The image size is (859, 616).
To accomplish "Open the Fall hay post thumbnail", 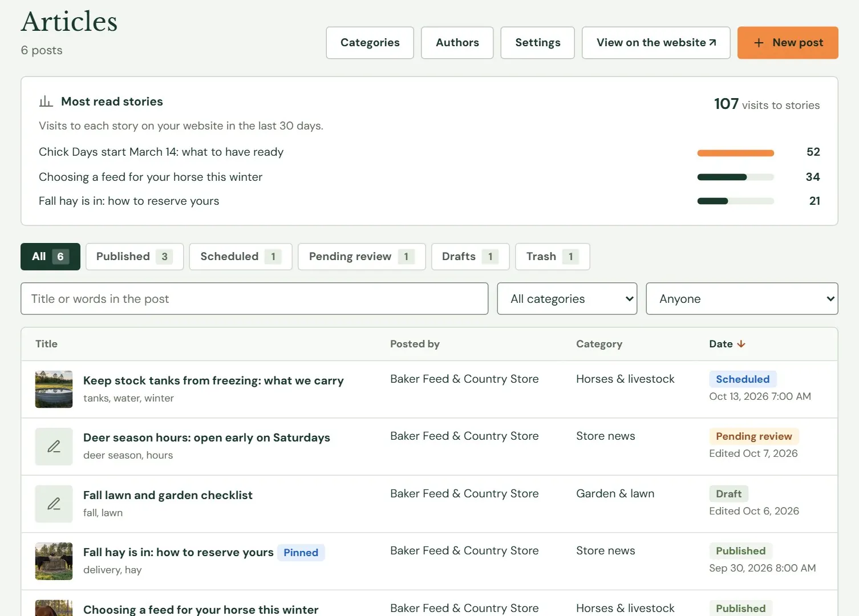I will coord(54,561).
